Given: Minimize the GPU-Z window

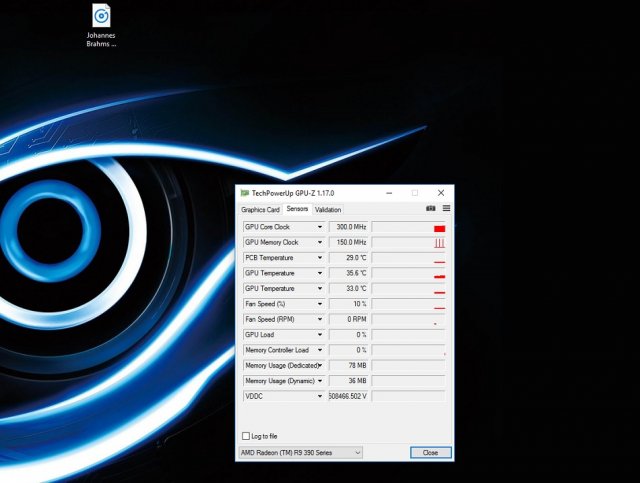Looking at the screenshot, I should pyautogui.click(x=390, y=192).
